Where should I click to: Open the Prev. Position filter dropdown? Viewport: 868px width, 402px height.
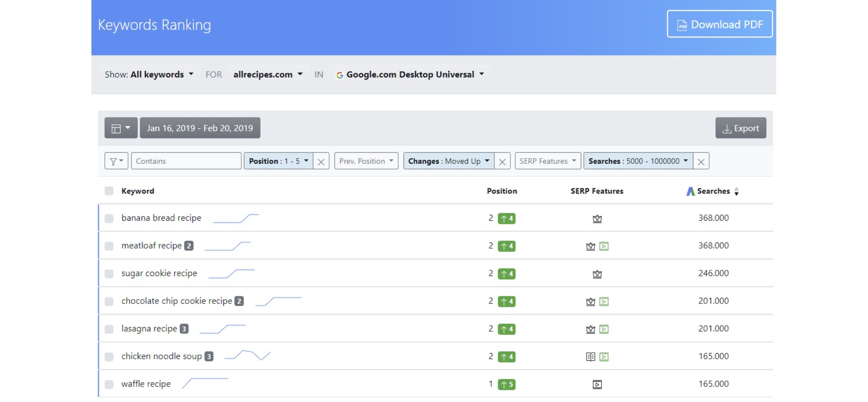[366, 161]
